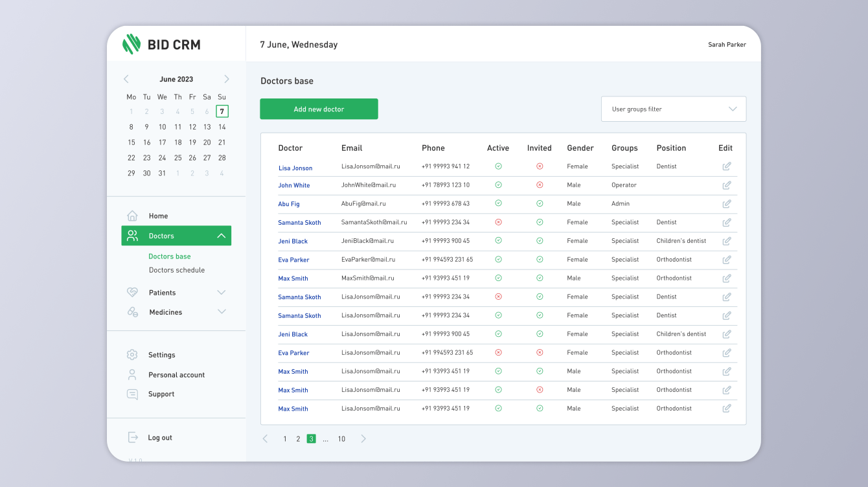Viewport: 868px width, 487px height.
Task: Click the Home house icon in sidebar
Action: (132, 216)
